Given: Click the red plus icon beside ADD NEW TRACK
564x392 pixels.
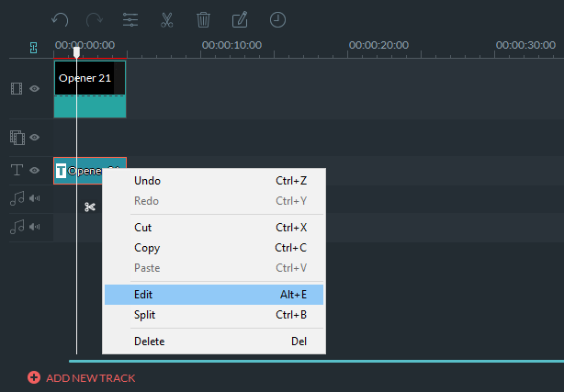Looking at the screenshot, I should (x=34, y=377).
